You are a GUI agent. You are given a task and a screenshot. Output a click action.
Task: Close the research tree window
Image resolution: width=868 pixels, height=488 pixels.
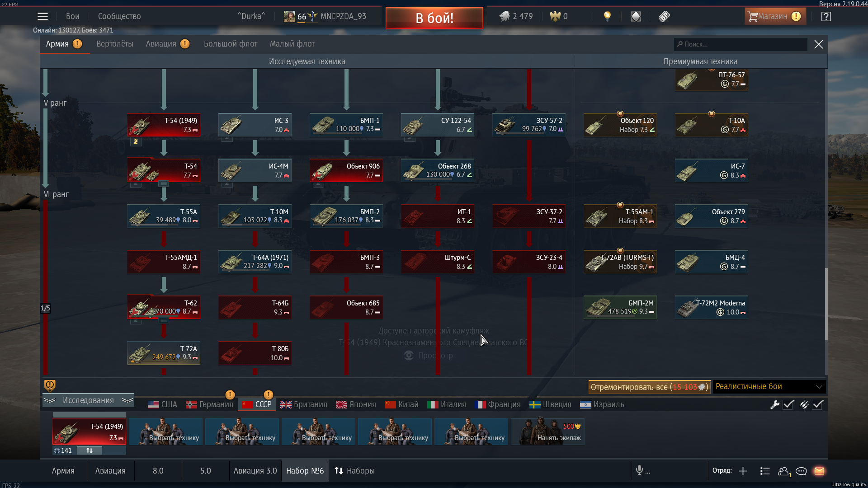pos(819,44)
